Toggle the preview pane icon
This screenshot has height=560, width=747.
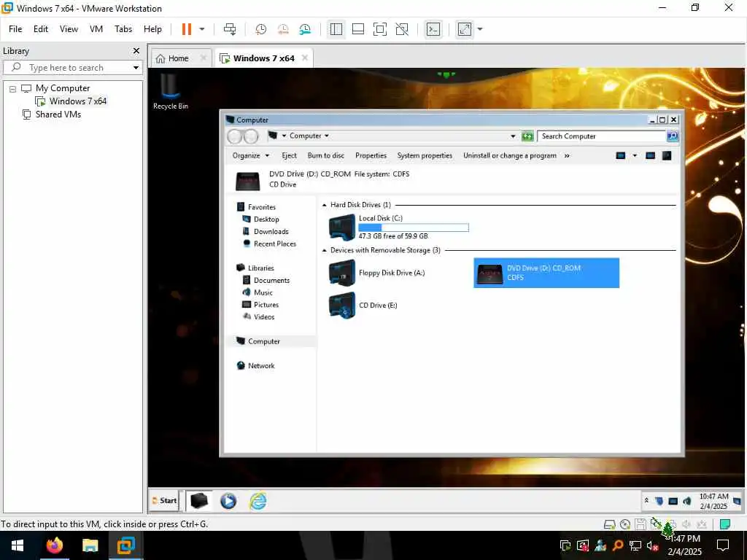[x=650, y=156]
